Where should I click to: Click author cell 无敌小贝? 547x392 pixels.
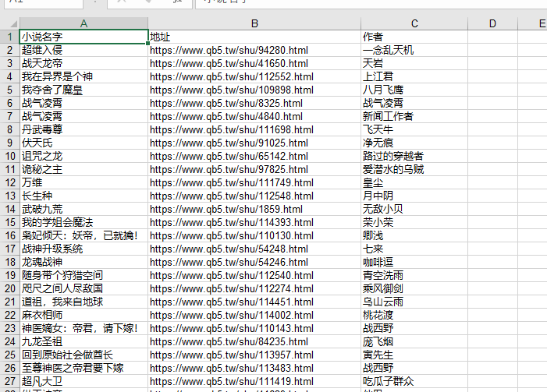point(414,209)
